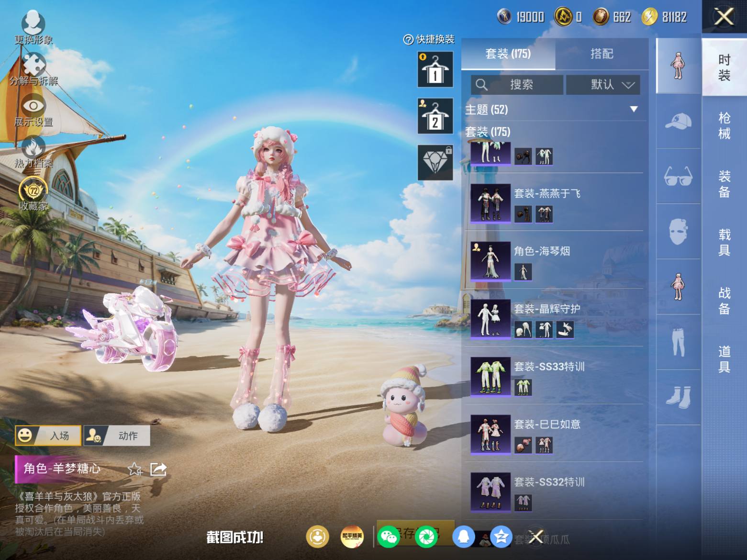This screenshot has height=560, width=747.
Task: Share screenshot to WeChat icon
Action: pos(388,537)
